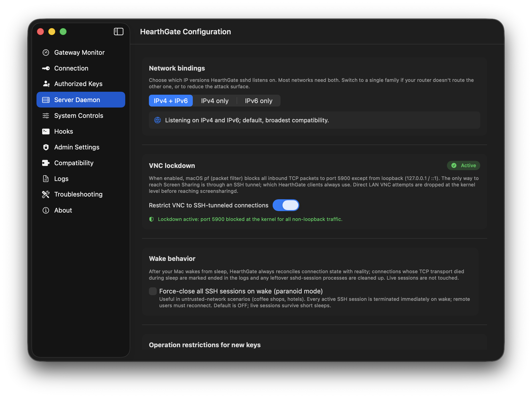532x398 pixels.
Task: Click the Logs document icon
Action: (46, 179)
